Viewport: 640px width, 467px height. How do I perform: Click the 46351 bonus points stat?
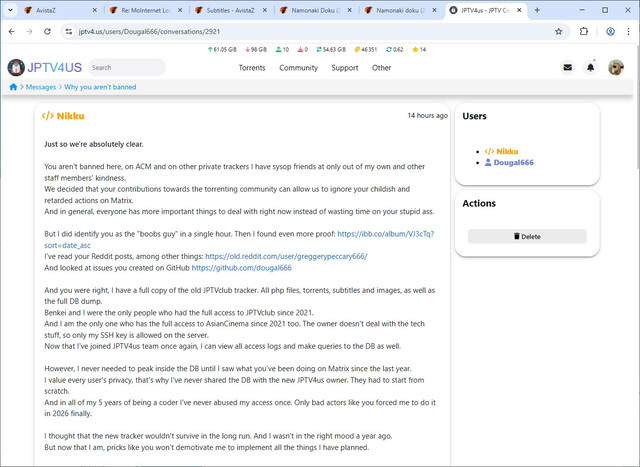pyautogui.click(x=366, y=49)
